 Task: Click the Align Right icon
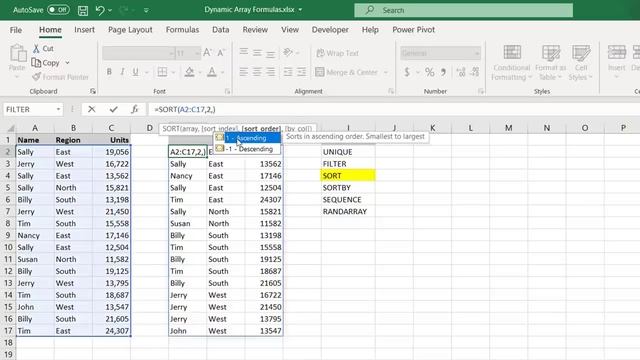point(270,72)
